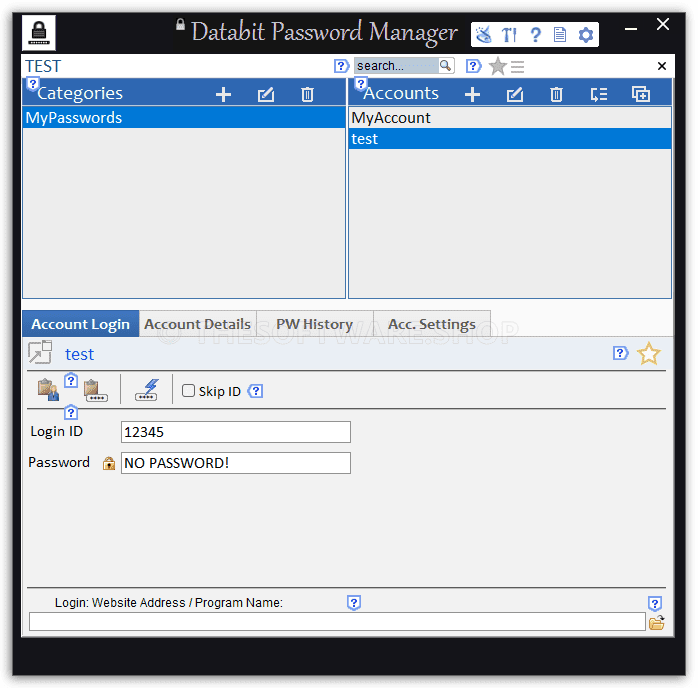Browse for program with folder icon
698x688 pixels.
click(x=657, y=623)
